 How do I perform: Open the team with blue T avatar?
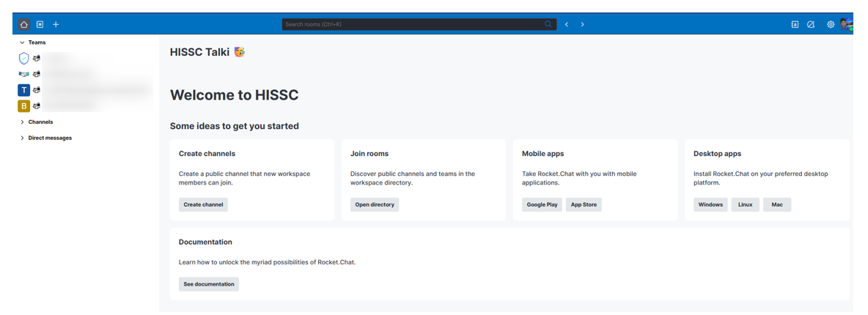(x=24, y=90)
